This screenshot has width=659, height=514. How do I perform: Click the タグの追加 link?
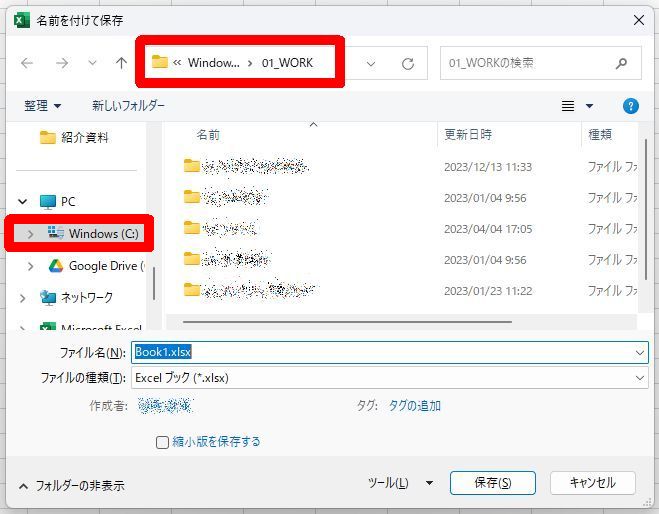[414, 406]
